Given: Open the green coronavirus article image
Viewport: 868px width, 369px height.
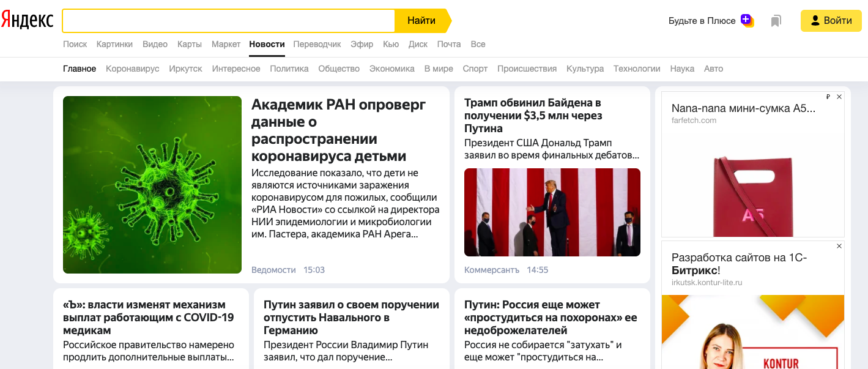Looking at the screenshot, I should 152,185.
